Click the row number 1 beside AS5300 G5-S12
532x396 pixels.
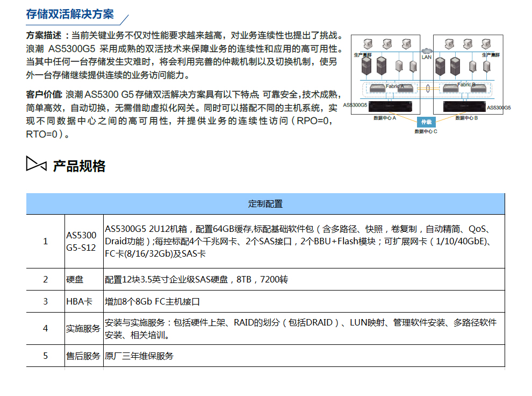point(46,242)
